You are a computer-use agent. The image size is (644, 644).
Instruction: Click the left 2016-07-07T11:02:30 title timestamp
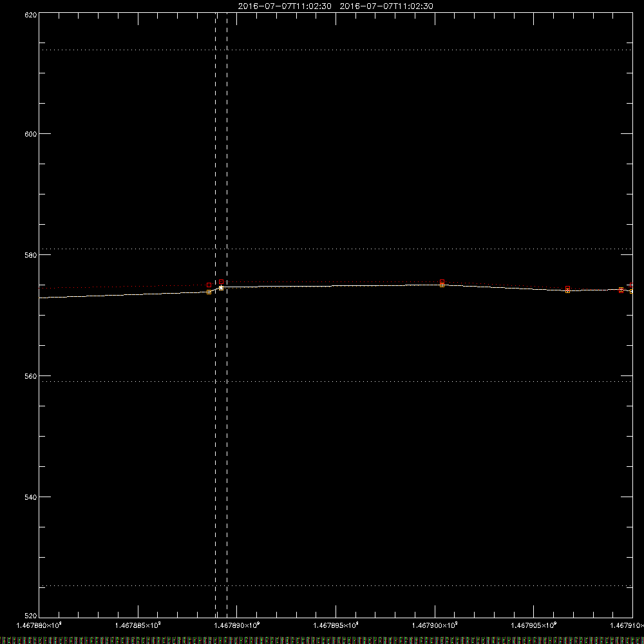(x=285, y=6)
